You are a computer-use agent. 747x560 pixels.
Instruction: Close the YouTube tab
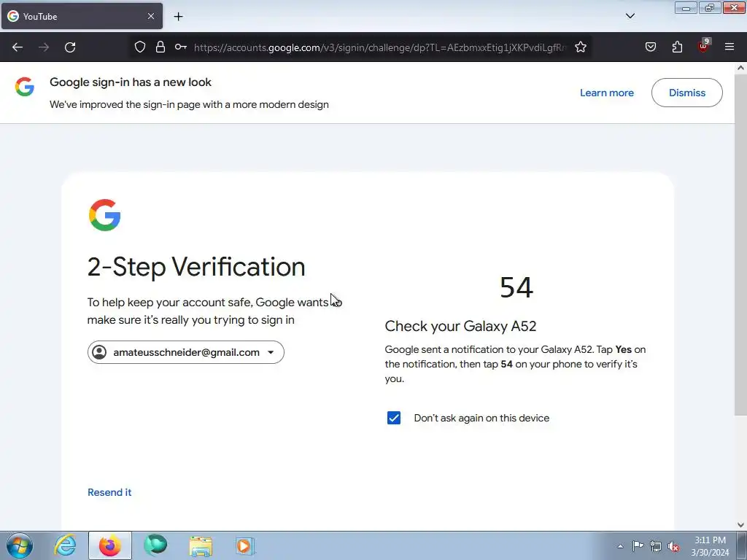(151, 16)
